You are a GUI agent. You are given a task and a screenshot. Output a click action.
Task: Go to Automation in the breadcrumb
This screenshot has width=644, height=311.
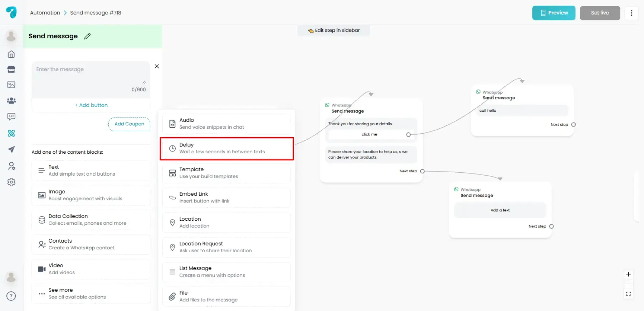45,13
